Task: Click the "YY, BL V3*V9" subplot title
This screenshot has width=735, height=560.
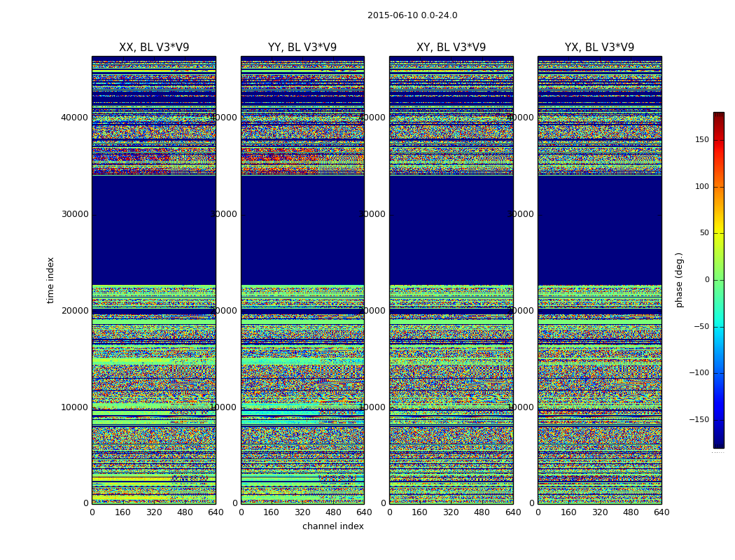Action: [x=302, y=48]
